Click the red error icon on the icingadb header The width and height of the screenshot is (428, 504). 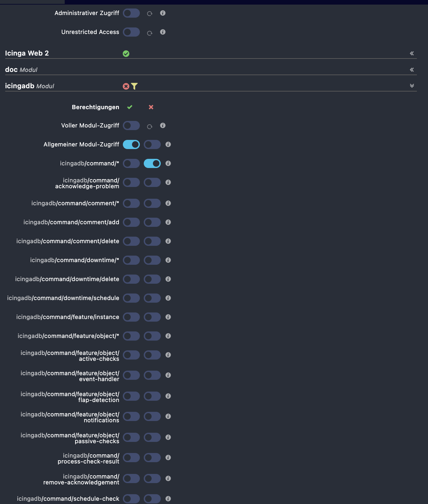[x=126, y=86]
